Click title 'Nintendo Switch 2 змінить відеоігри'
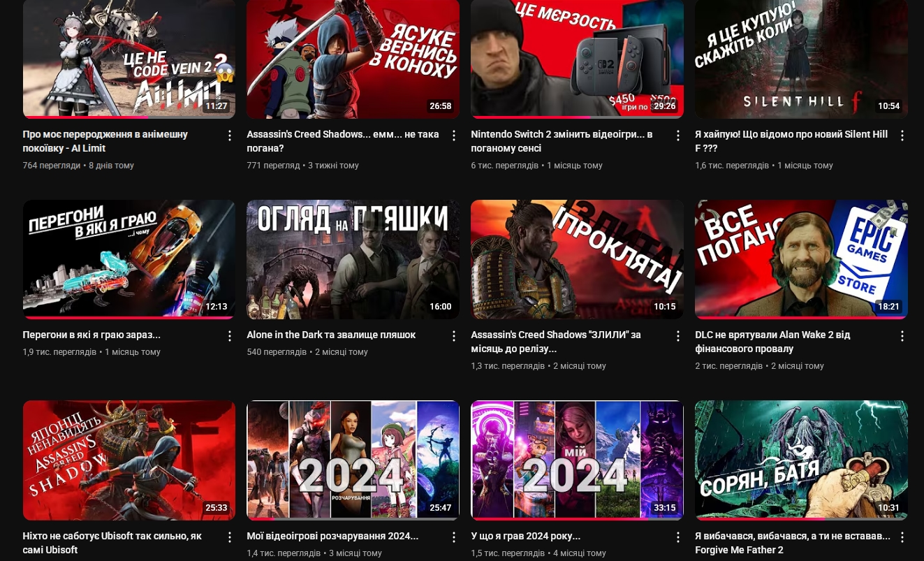 pyautogui.click(x=562, y=141)
